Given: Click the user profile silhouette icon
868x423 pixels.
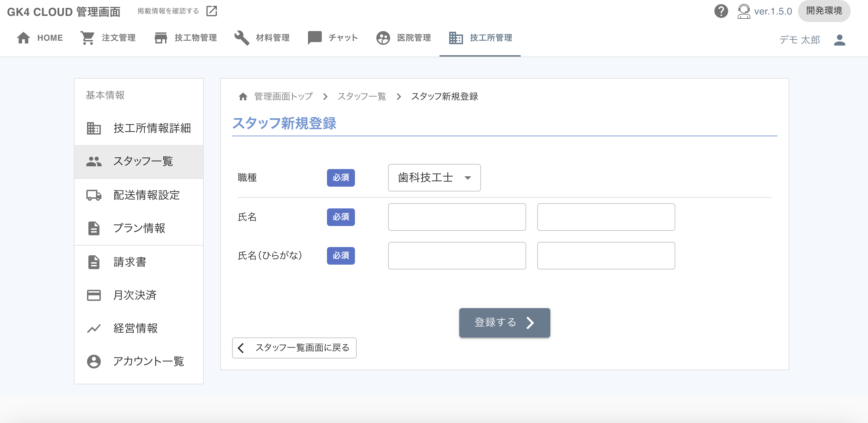Looking at the screenshot, I should coord(839,40).
